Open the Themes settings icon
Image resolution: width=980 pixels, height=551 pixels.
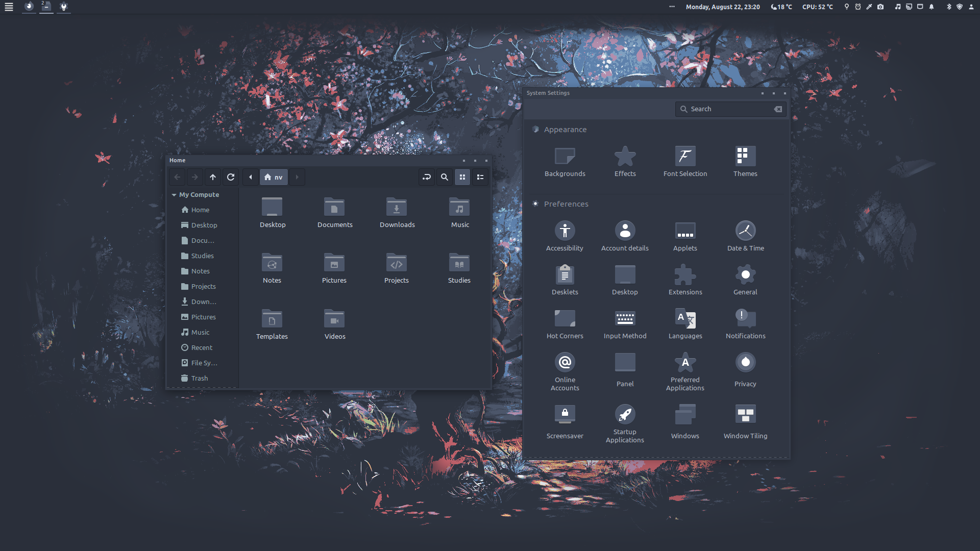[x=745, y=157]
